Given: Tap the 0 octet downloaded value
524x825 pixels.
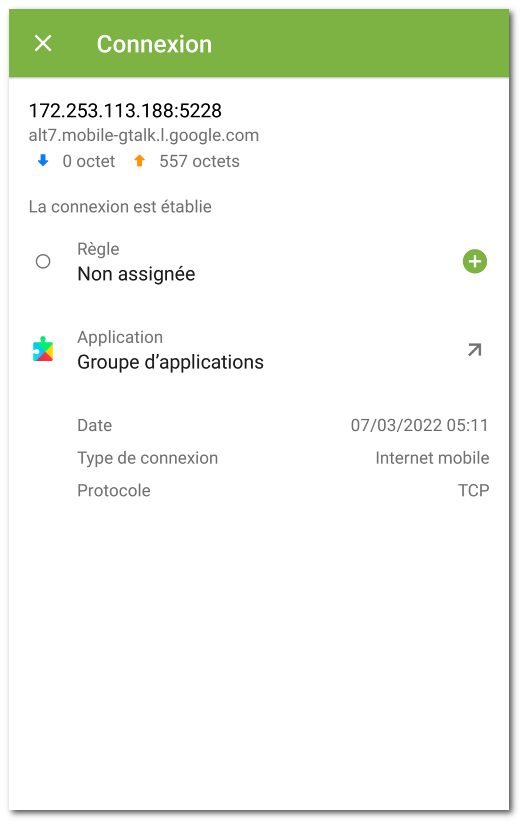Looking at the screenshot, I should coord(88,161).
